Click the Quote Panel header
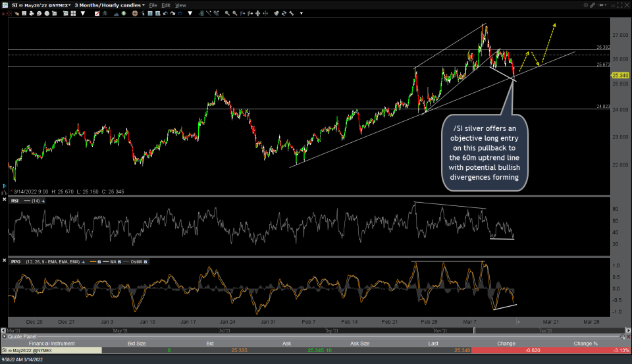Image resolution: width=632 pixels, height=364 pixels. tap(20, 336)
